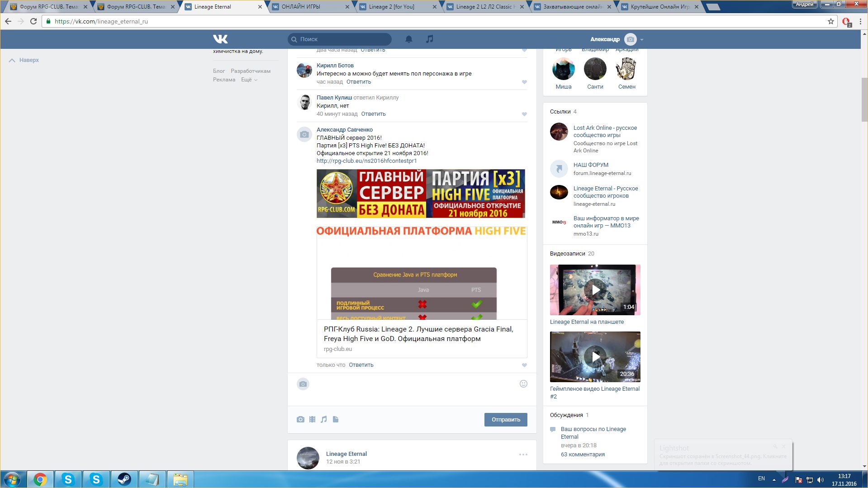Reply to Кирилл Ботов comment
868x488 pixels.
click(359, 82)
